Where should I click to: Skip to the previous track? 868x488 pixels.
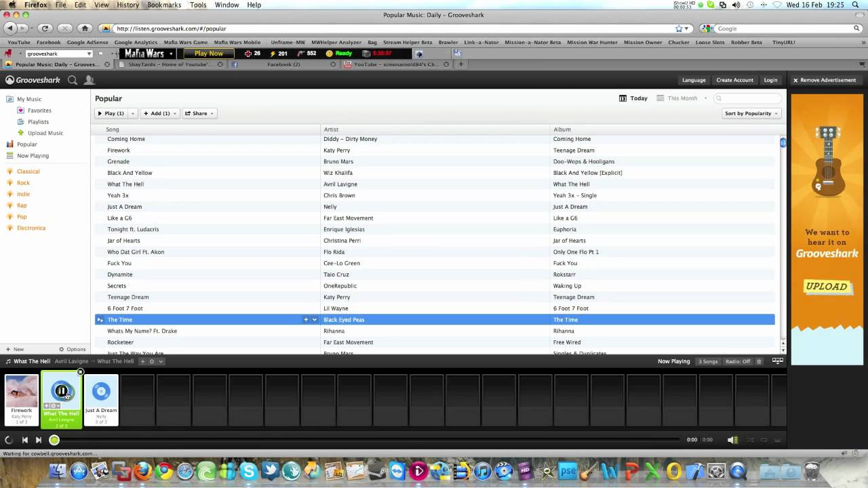[x=25, y=440]
